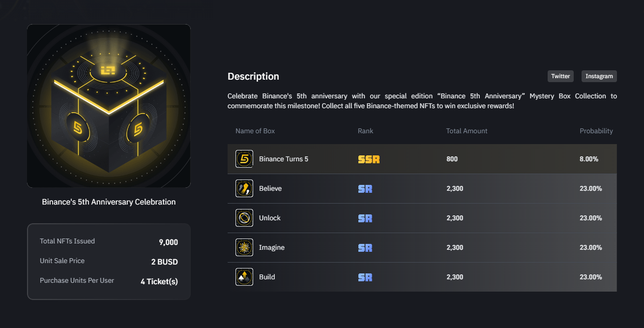Click the mystery box artwork image
The height and width of the screenshot is (328, 644).
(x=109, y=106)
